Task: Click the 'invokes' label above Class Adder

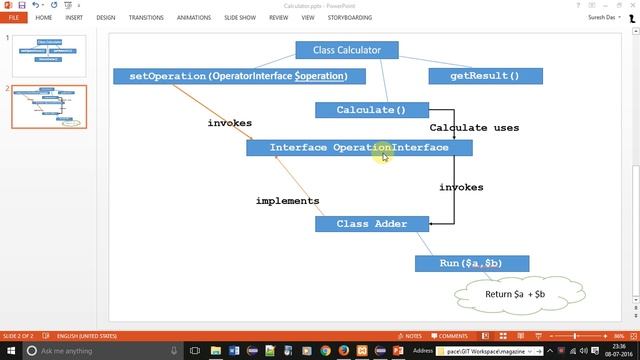Action: [461, 187]
